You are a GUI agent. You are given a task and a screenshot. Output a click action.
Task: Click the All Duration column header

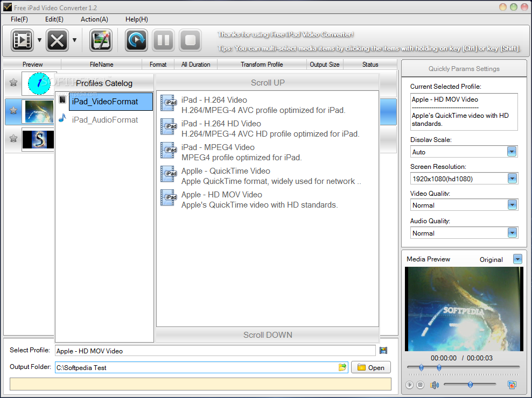coord(195,65)
